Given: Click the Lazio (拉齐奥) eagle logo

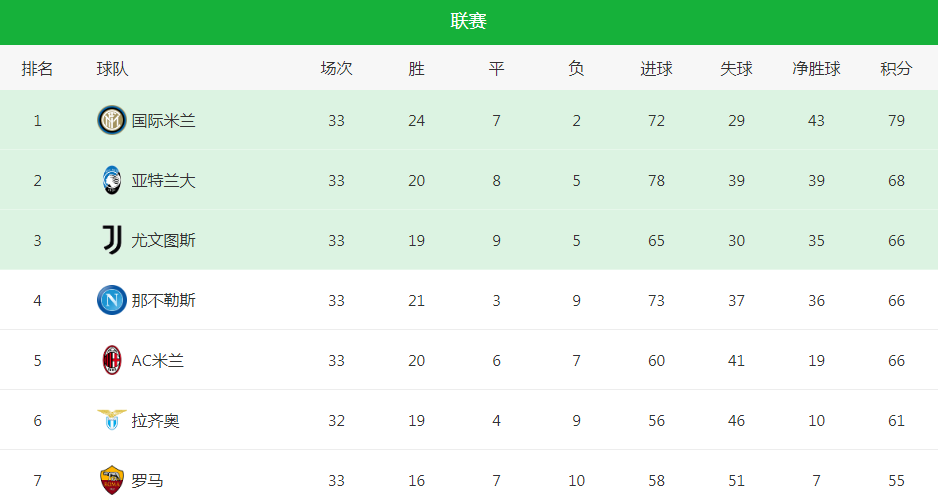Looking at the screenshot, I should pyautogui.click(x=112, y=420).
